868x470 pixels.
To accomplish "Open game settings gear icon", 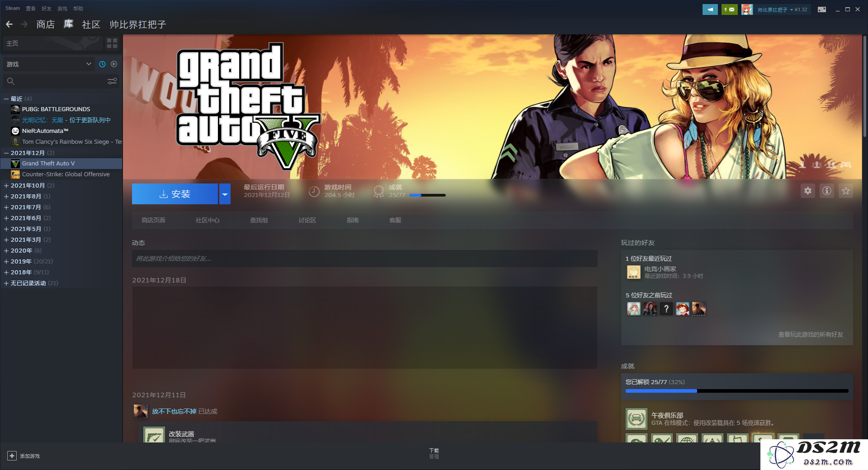I will [808, 191].
